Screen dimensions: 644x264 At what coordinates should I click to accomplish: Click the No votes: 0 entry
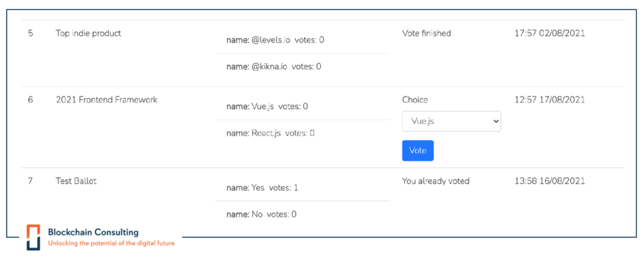click(261, 214)
